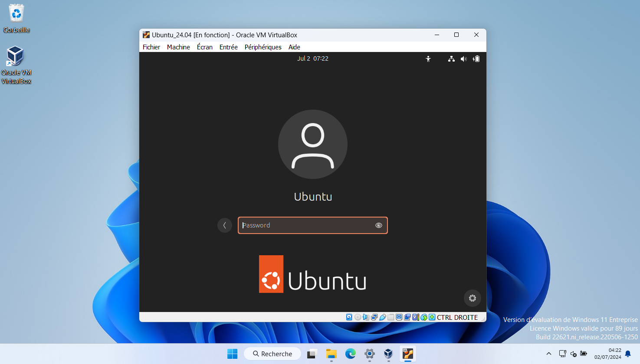Click the Ubuntu user avatar picture
Screen dimensions: 640x364
click(x=313, y=144)
